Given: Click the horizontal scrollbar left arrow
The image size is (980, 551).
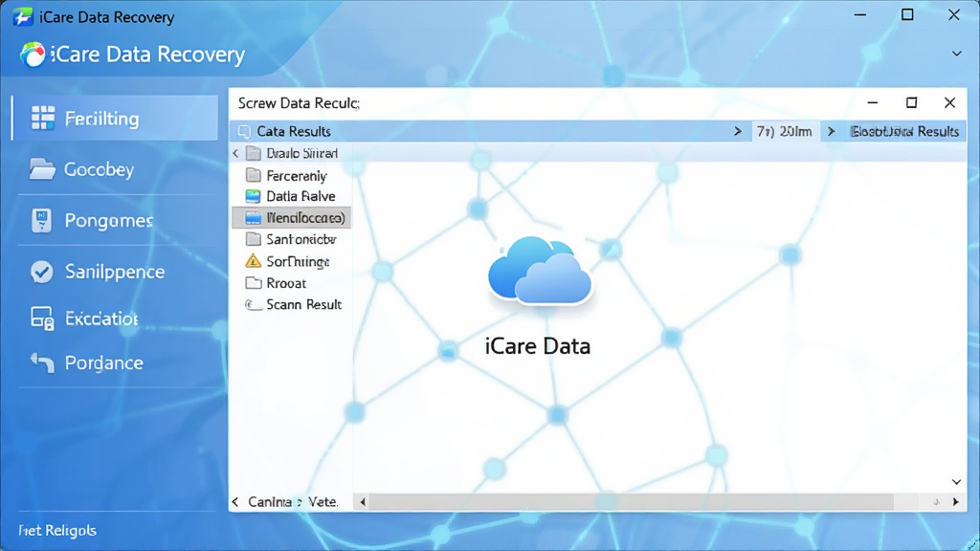Looking at the screenshot, I should (x=363, y=501).
